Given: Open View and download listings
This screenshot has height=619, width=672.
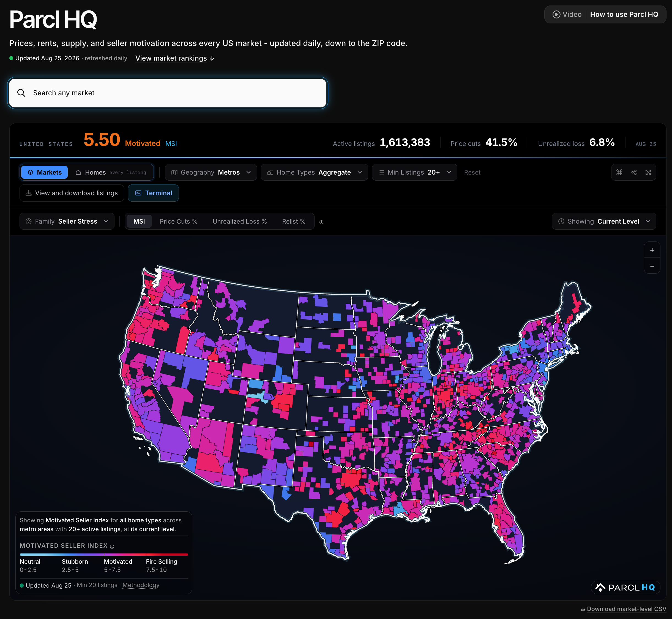Looking at the screenshot, I should click(x=72, y=193).
